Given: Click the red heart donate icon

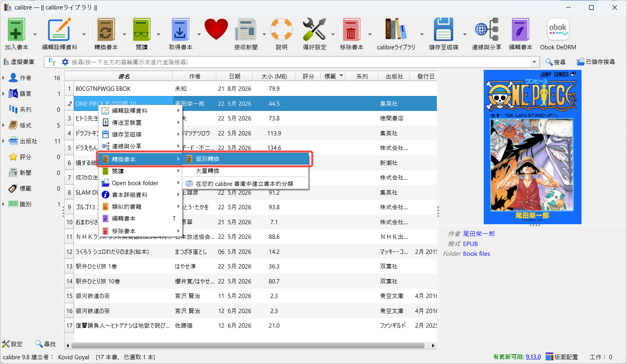Looking at the screenshot, I should [x=216, y=29].
